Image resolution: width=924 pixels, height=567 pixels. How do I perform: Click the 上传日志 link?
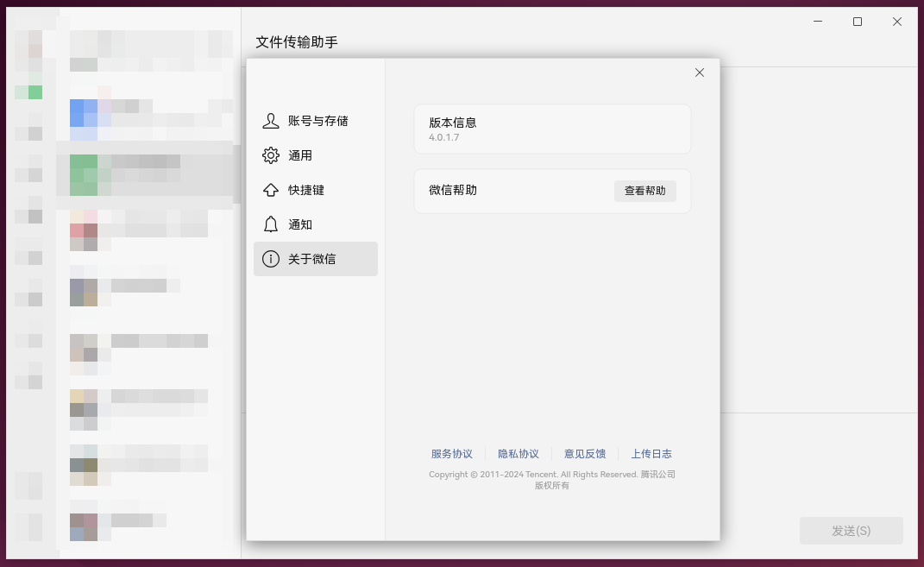pyautogui.click(x=651, y=454)
